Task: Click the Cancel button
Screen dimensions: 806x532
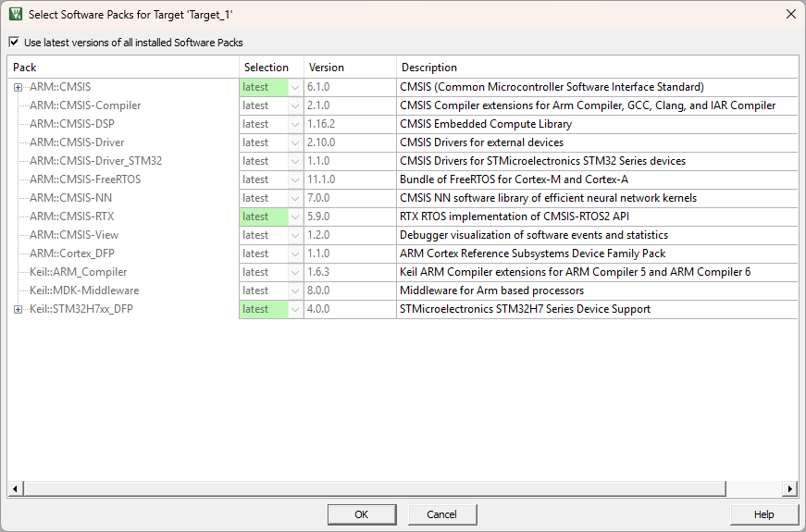Action: [x=442, y=514]
